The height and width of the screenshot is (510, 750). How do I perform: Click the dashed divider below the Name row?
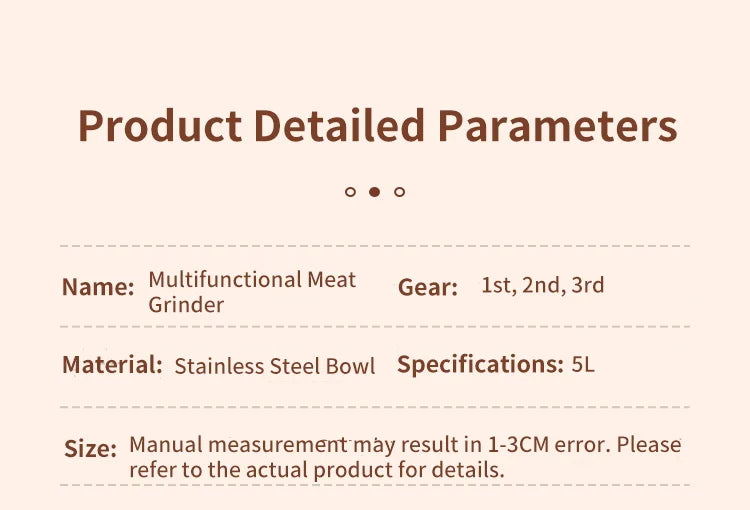375,326
